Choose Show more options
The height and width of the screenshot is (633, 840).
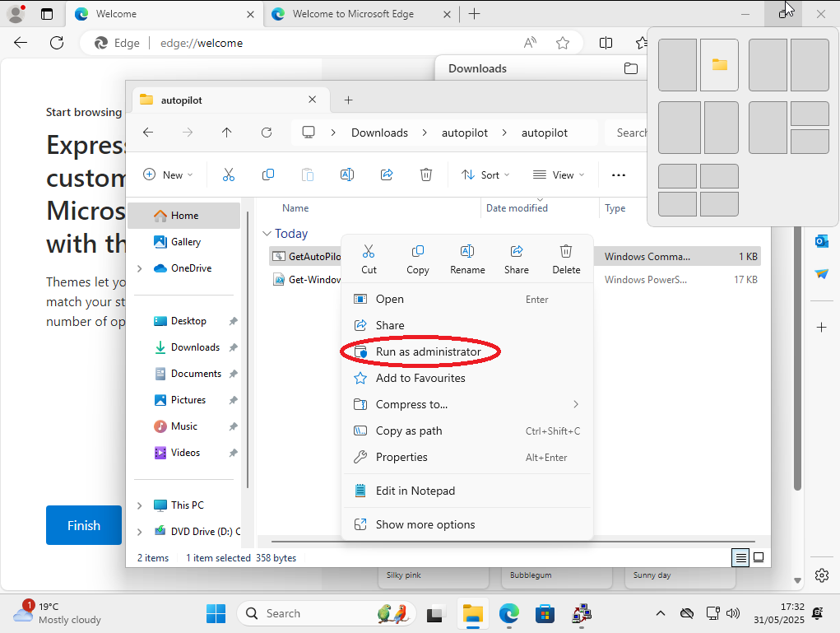pos(425,524)
